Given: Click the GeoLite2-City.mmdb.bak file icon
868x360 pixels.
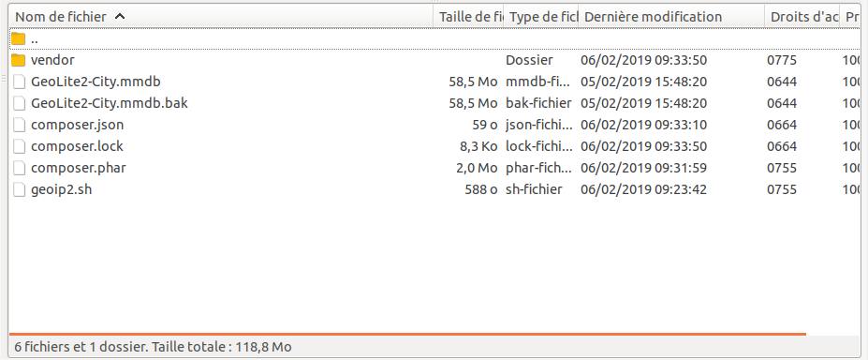Looking at the screenshot, I should 20,103.
